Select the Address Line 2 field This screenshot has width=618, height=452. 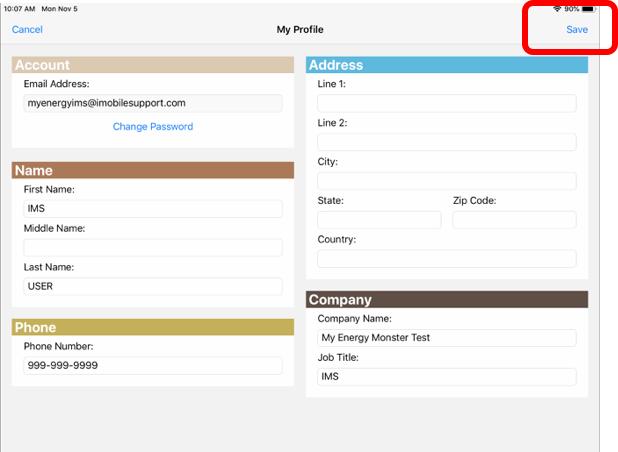447,142
